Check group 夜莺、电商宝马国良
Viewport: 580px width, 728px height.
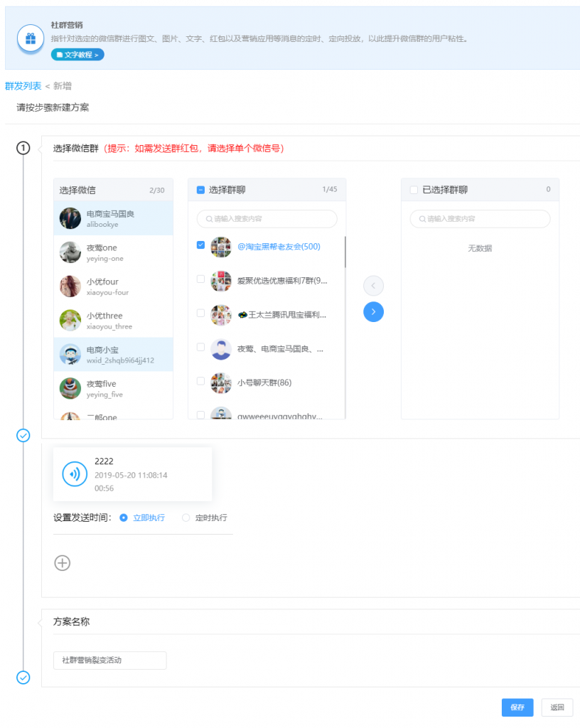[x=200, y=347]
